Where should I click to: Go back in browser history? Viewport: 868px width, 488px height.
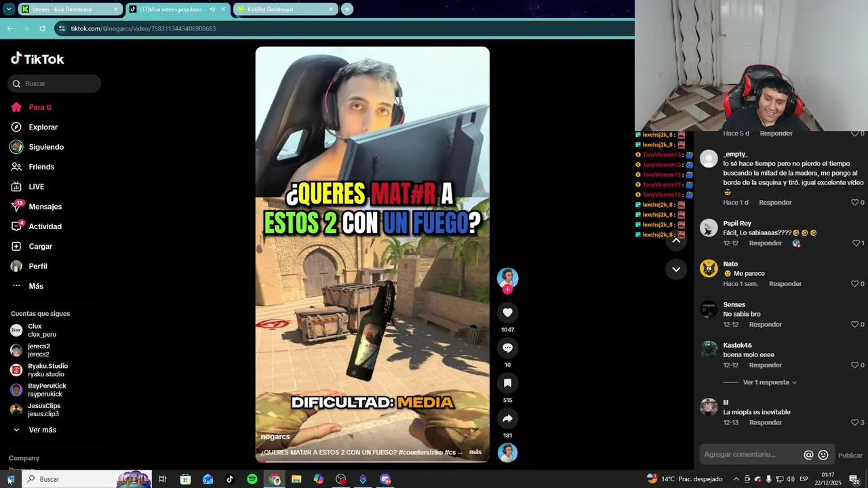tap(9, 28)
